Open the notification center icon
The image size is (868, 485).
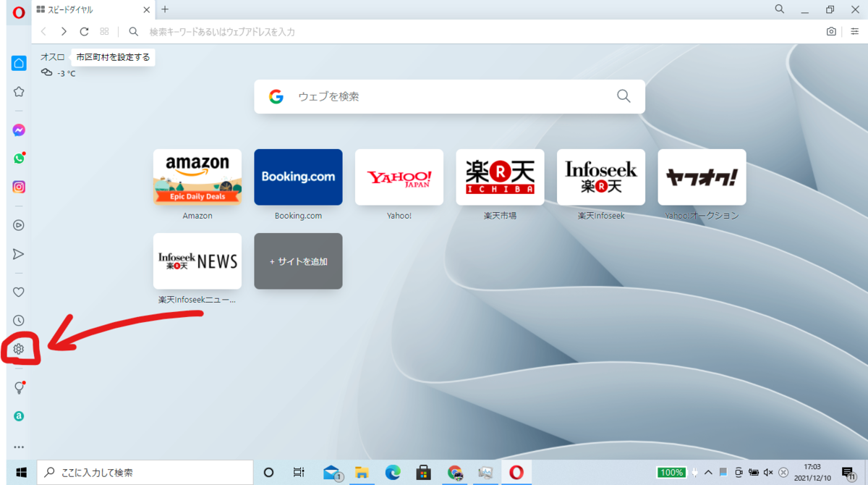coord(848,473)
